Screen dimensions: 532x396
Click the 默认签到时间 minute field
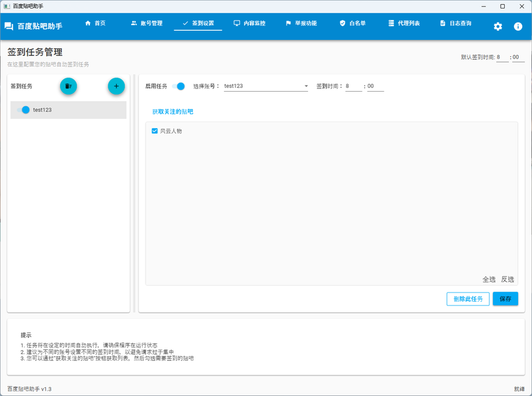pyautogui.click(x=518, y=57)
